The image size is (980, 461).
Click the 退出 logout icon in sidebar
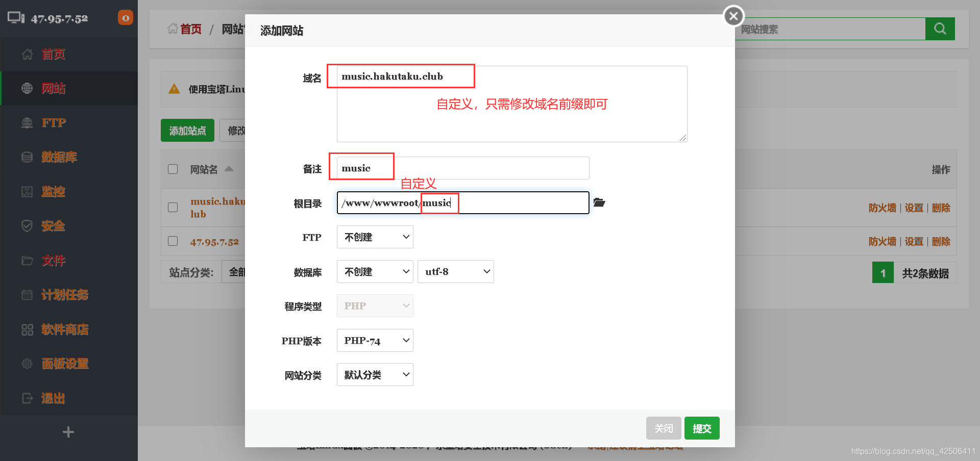tap(27, 398)
